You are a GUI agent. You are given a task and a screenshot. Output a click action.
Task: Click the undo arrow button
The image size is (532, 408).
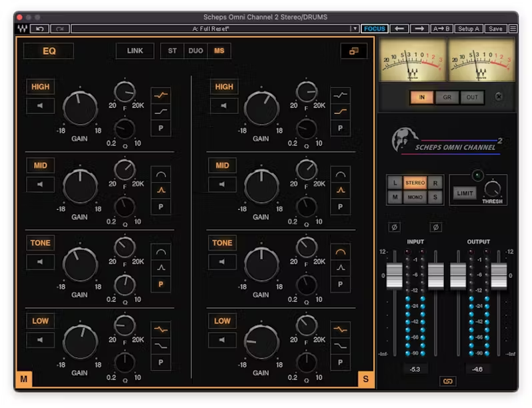pos(40,29)
